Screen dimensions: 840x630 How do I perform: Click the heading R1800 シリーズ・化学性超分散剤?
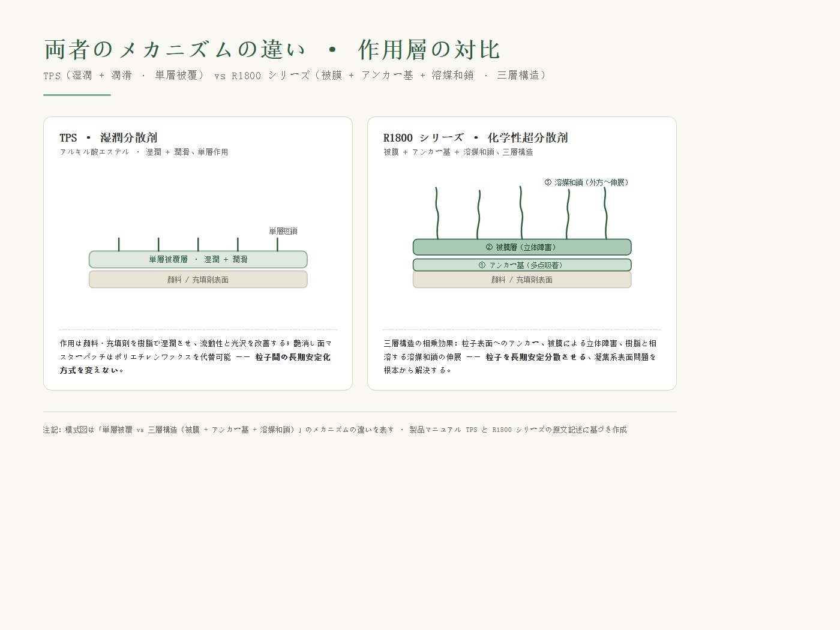(x=476, y=138)
